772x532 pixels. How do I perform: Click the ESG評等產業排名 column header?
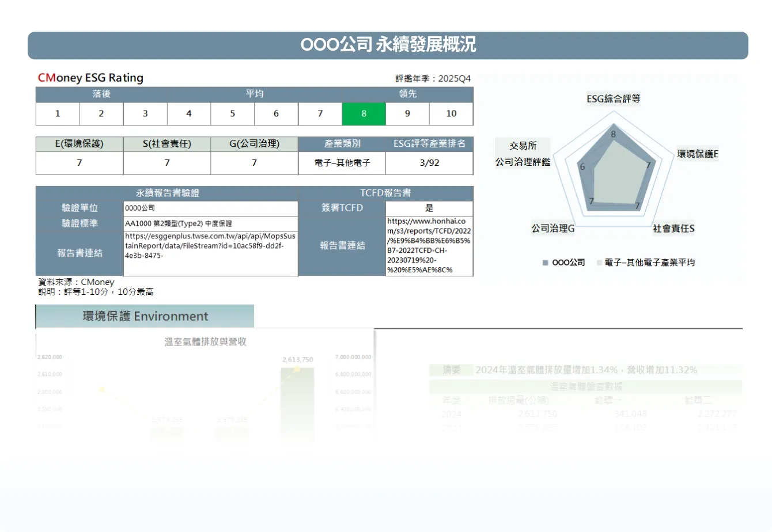pos(429,144)
